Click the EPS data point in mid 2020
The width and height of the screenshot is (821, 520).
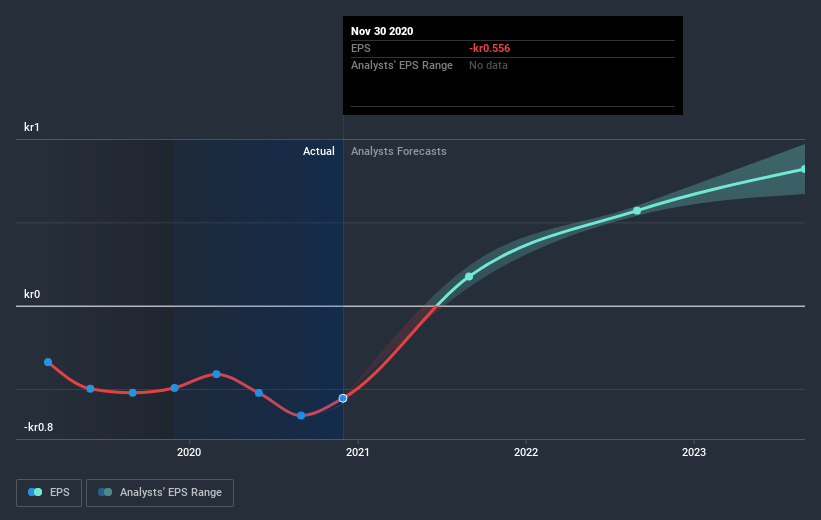[x=259, y=393]
